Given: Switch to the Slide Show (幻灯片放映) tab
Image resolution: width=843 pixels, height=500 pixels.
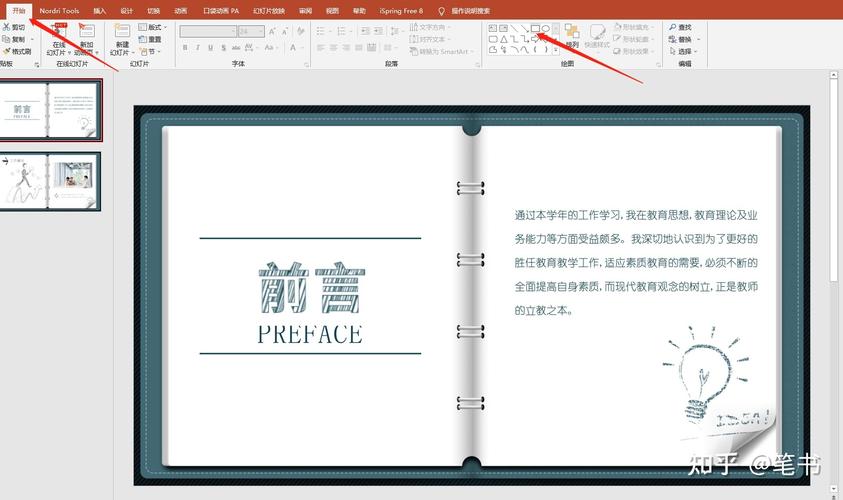Looking at the screenshot, I should click(269, 11).
